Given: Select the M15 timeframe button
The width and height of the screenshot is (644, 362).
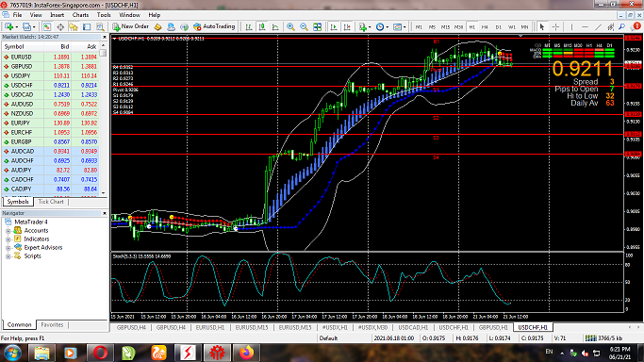Looking at the screenshot, I should (445, 26).
